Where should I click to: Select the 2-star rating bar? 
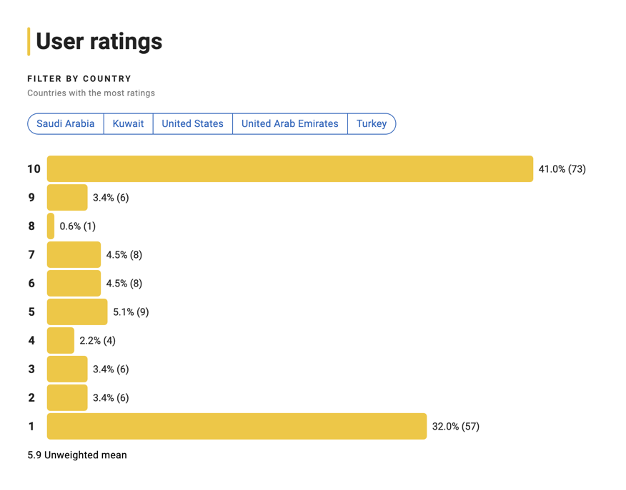67,398
